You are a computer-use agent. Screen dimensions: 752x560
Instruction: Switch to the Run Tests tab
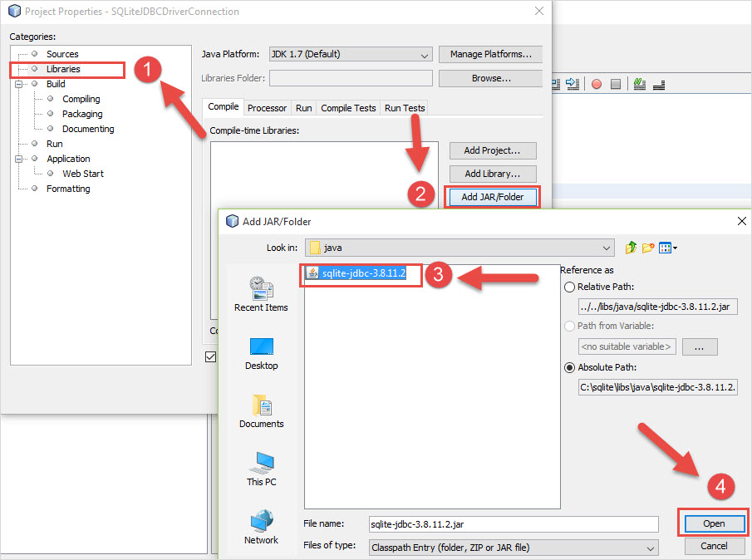click(405, 108)
